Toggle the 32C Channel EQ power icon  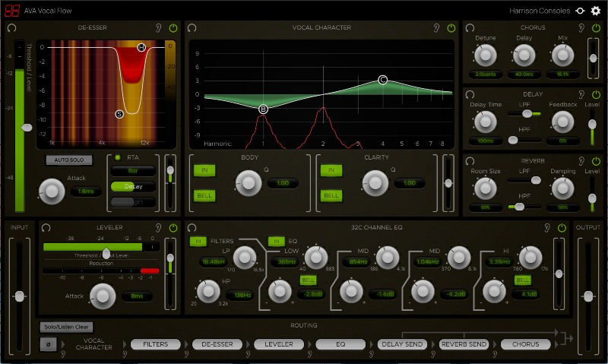562,227
